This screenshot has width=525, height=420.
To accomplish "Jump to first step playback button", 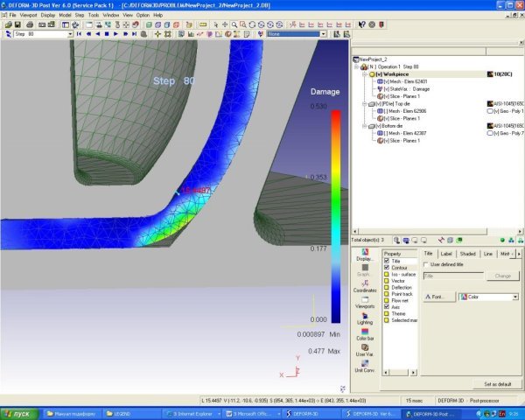I will pos(80,34).
